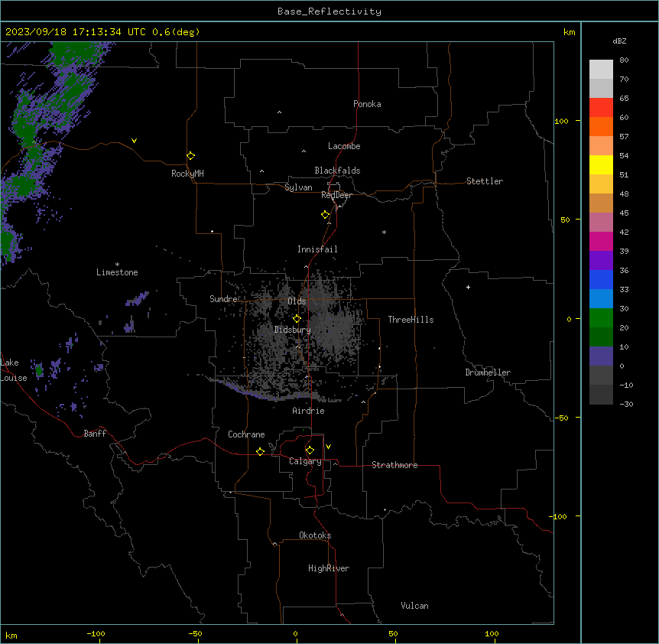Image resolution: width=659 pixels, height=644 pixels.
Task: Click the yellow diamond marker south of RedDeer
Action: pyautogui.click(x=325, y=215)
